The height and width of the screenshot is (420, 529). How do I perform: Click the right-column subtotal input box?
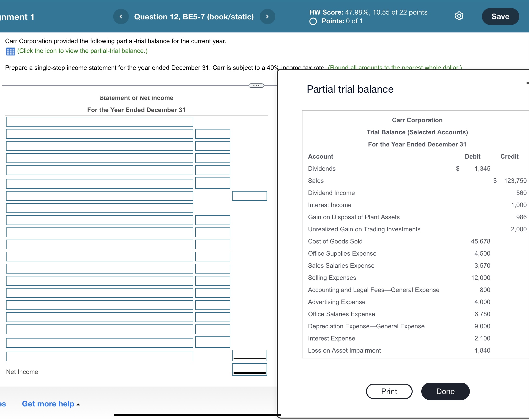click(249, 196)
